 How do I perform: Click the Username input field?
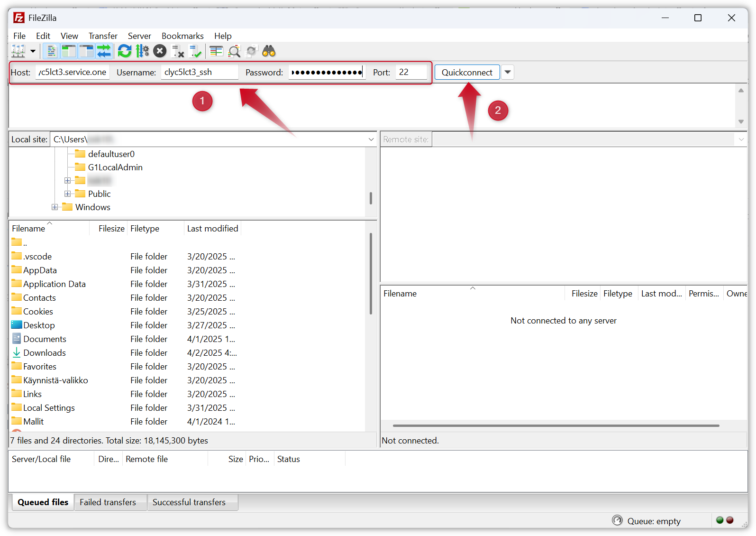pyautogui.click(x=200, y=72)
